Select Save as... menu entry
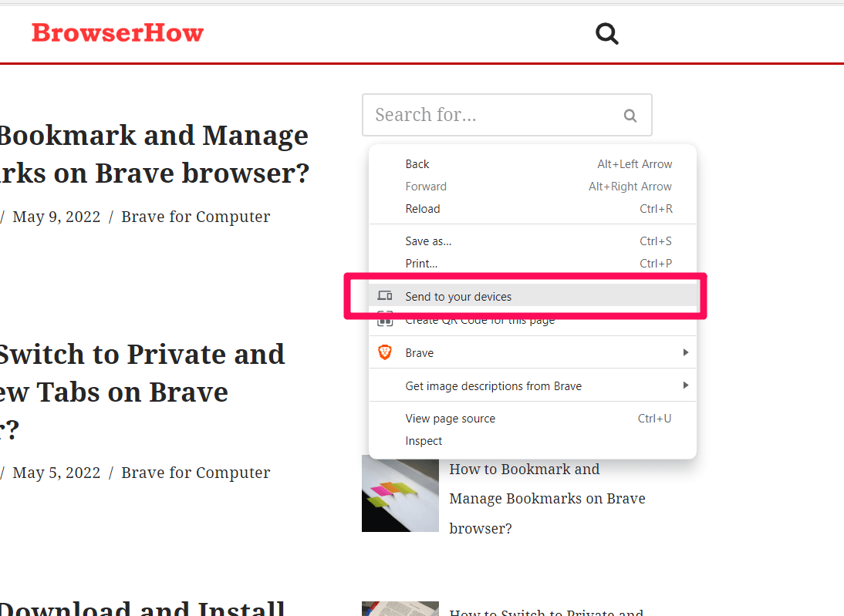Image resolution: width=844 pixels, height=616 pixels. 532,241
